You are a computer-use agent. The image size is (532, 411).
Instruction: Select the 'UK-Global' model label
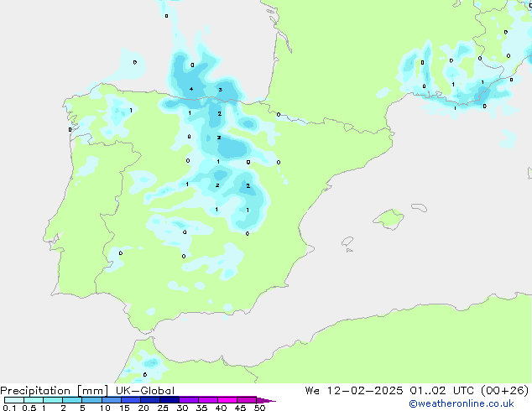pyautogui.click(x=145, y=391)
